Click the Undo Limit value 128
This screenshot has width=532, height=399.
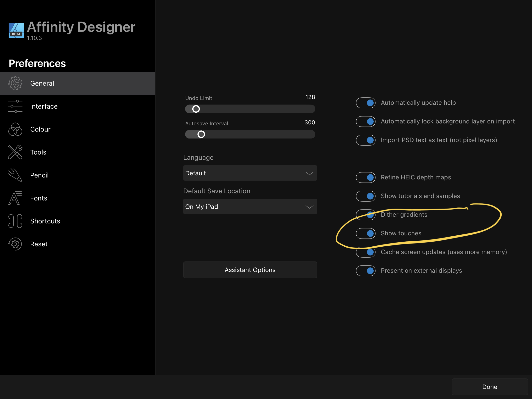(x=310, y=97)
